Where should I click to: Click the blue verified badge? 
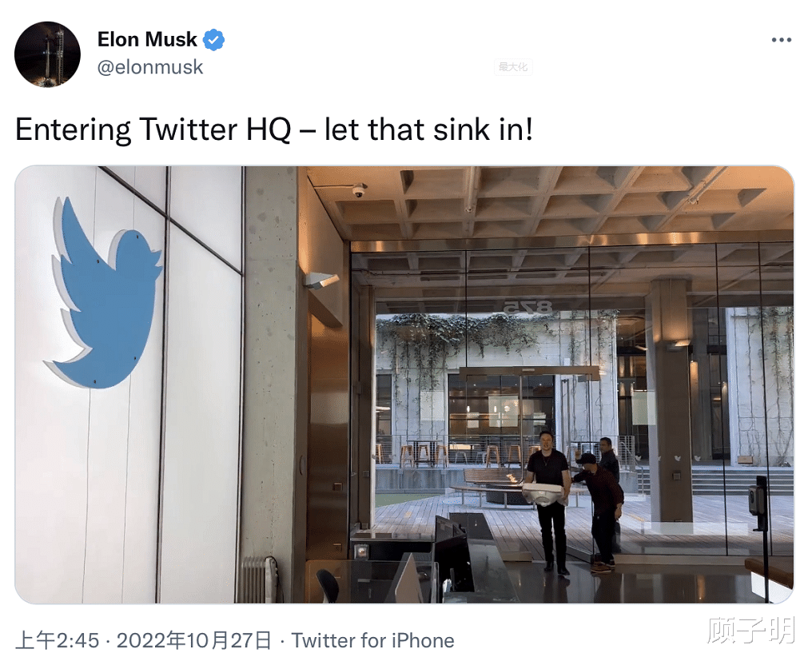[x=213, y=39]
